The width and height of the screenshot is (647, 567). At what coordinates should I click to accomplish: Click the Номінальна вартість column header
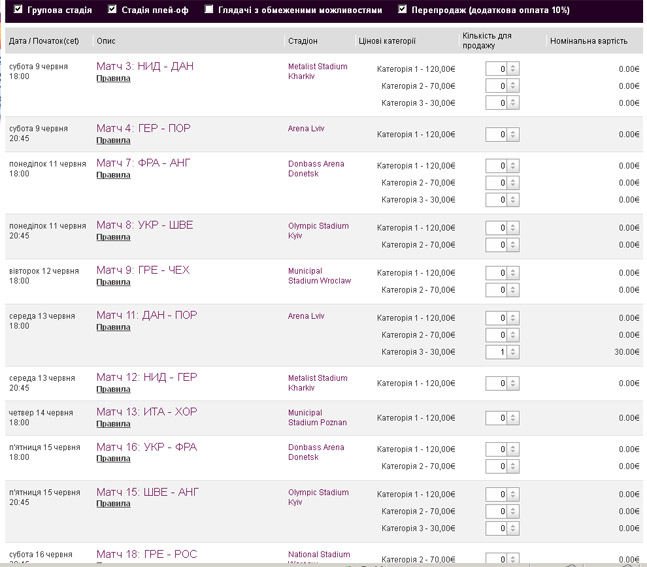[589, 41]
